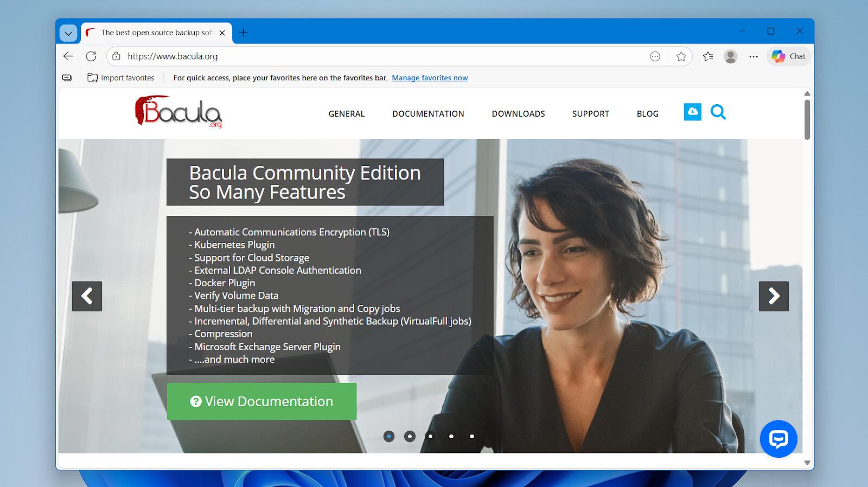Click Import favorites button
The image size is (868, 487).
click(121, 78)
